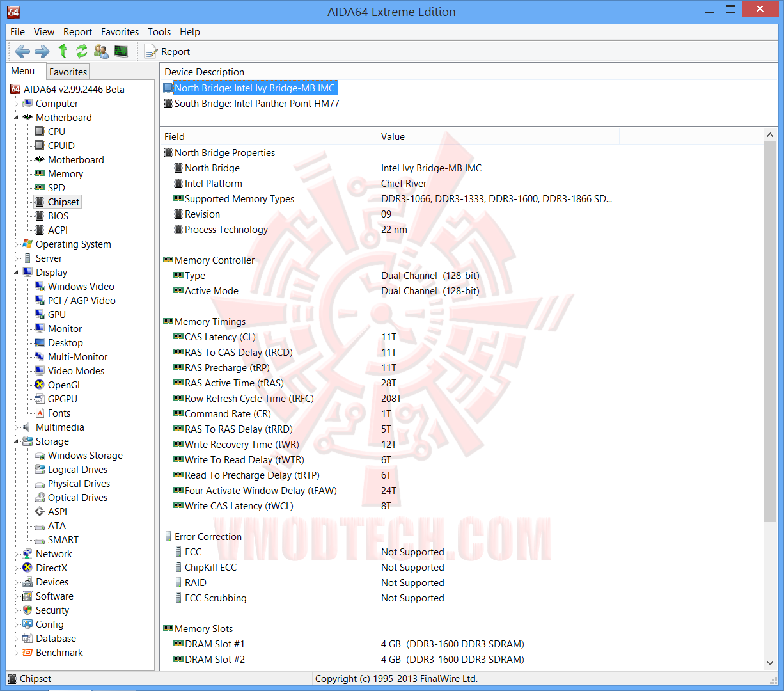Viewport: 784px width, 691px height.
Task: Select the Benchmark icon in tree
Action: (x=27, y=652)
